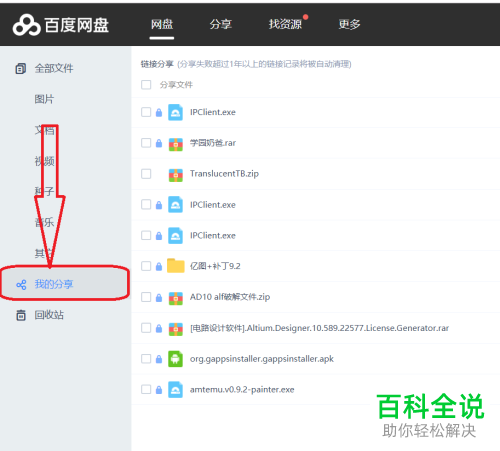Open the shared folder 亿图+补丁9.2
The width and height of the screenshot is (500, 451).
tap(215, 266)
